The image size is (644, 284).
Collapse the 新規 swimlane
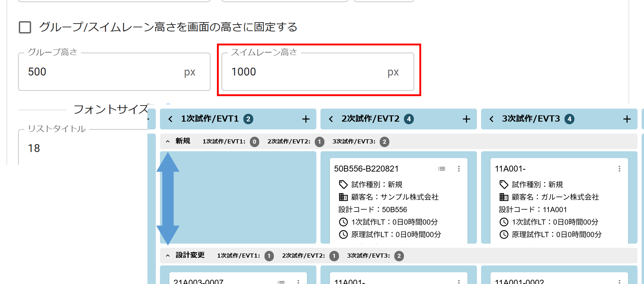(x=168, y=142)
